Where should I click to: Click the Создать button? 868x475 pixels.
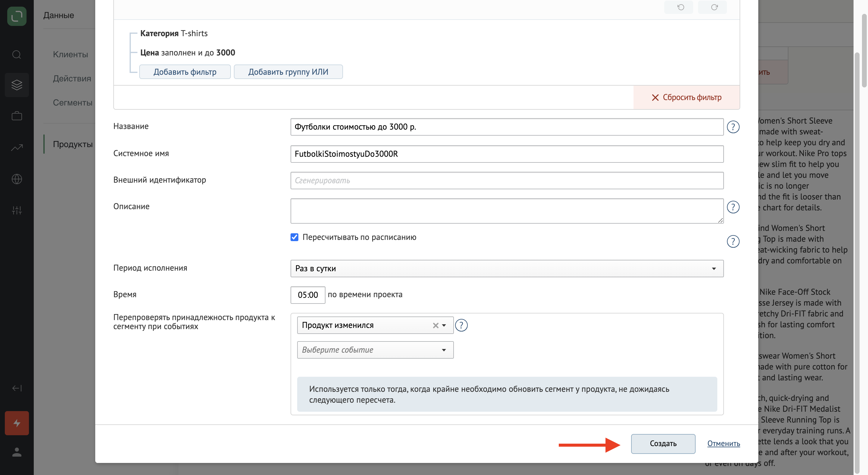pyautogui.click(x=663, y=443)
